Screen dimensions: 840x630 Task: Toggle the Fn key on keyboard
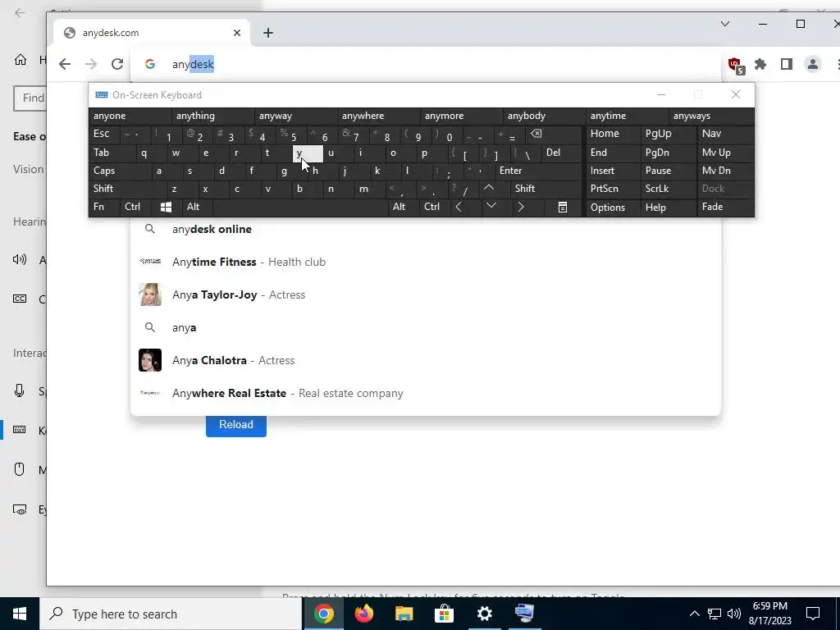tap(104, 207)
